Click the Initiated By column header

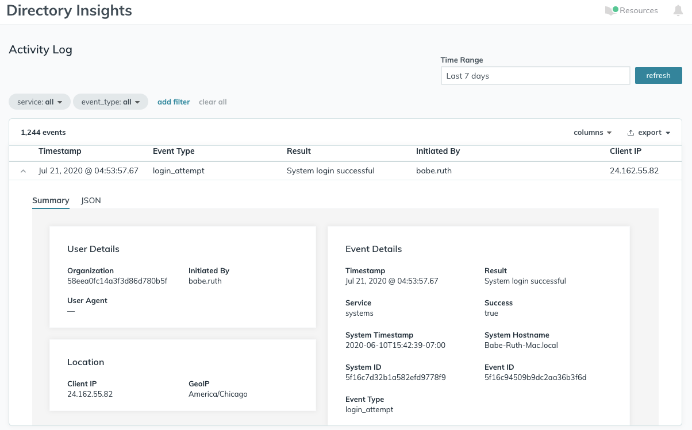(437, 151)
